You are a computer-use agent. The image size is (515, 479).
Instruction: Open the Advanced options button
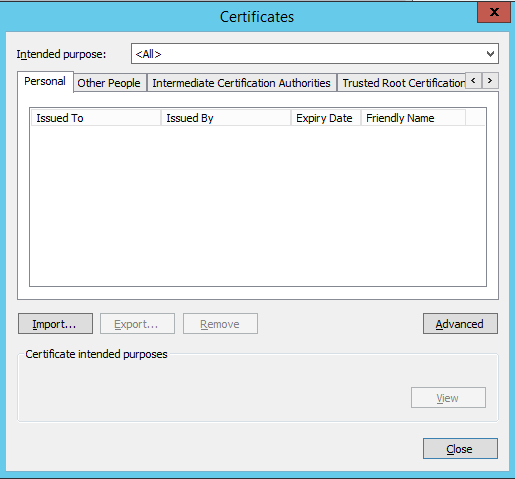pos(460,324)
